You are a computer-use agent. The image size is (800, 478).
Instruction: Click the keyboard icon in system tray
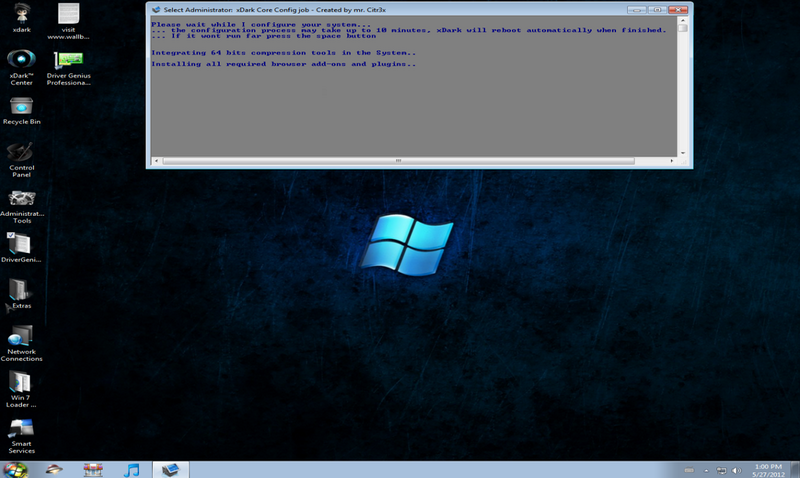pyautogui.click(x=689, y=470)
